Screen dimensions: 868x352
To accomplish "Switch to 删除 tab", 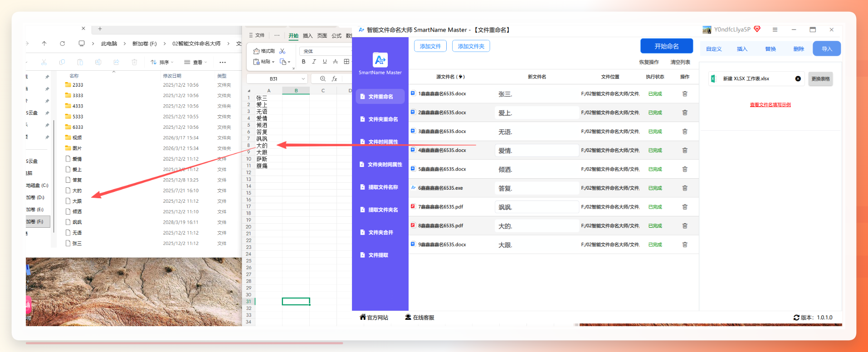I will pos(799,49).
